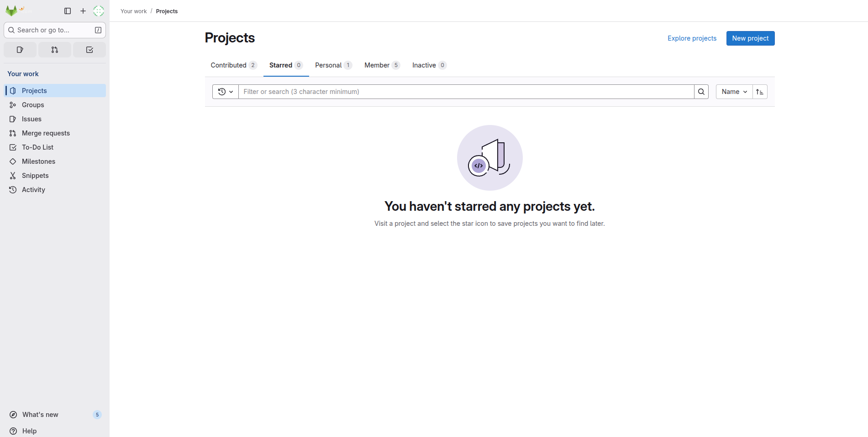Open the create new (+) menu

coord(83,10)
